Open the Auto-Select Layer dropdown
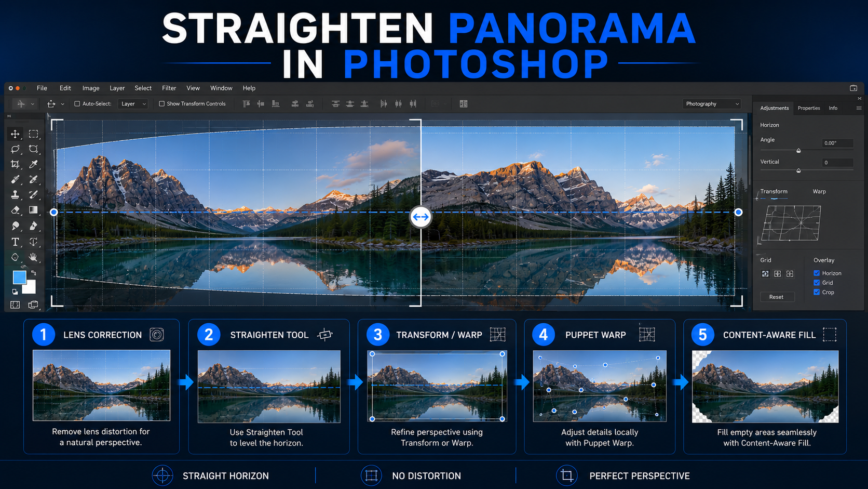Viewport: 868px width, 489px height. click(133, 104)
